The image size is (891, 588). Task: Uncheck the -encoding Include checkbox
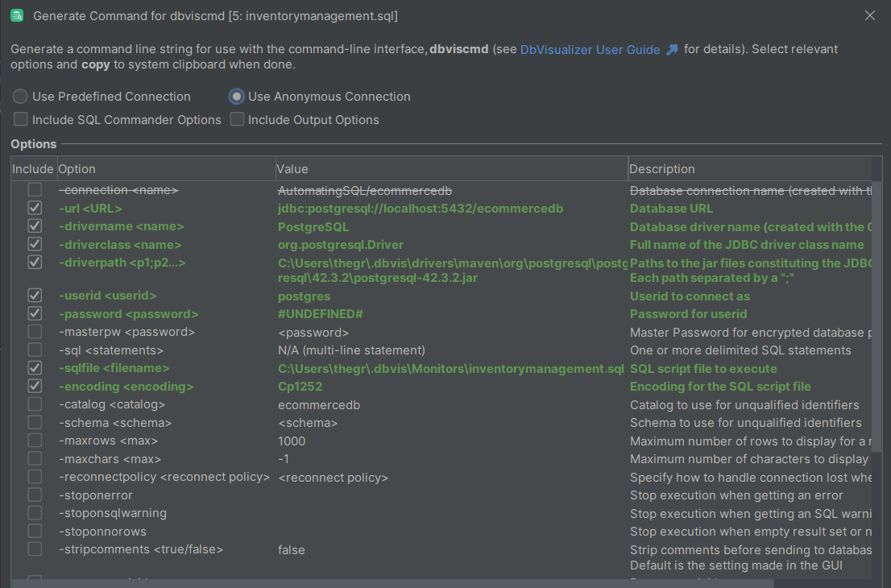click(x=35, y=386)
